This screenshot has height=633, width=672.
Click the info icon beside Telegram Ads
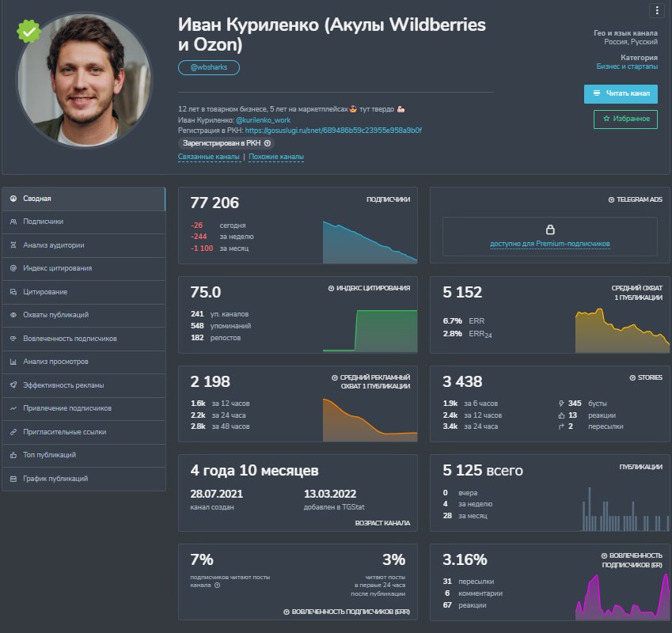611,199
